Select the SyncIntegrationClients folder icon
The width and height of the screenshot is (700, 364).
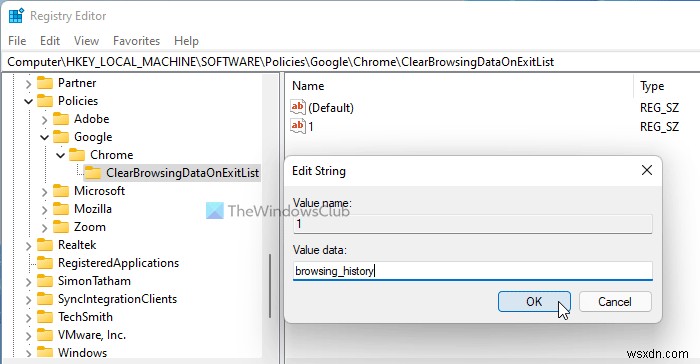[45, 299]
